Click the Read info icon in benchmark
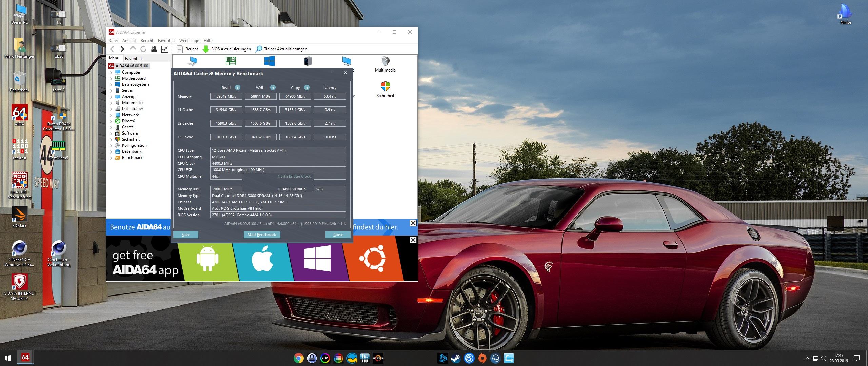 pyautogui.click(x=238, y=87)
